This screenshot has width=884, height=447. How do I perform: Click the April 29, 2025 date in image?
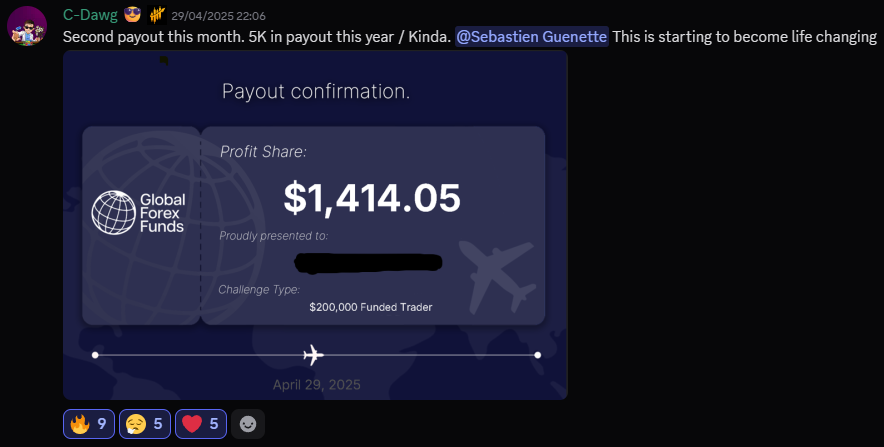click(316, 384)
